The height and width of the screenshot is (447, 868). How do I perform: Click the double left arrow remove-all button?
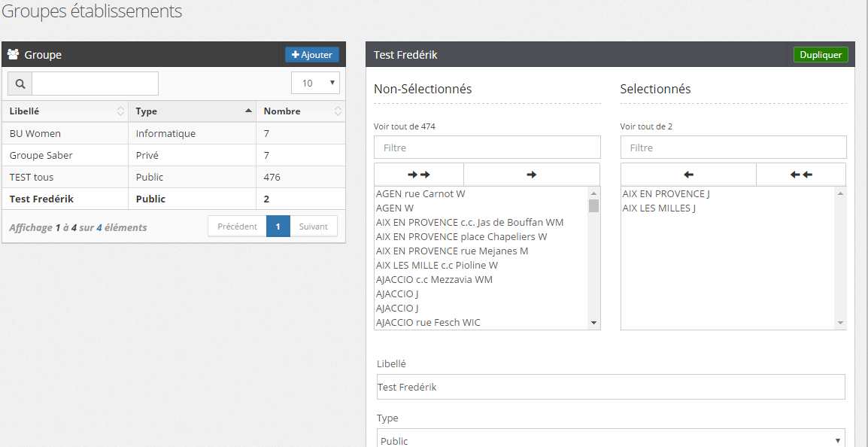pyautogui.click(x=801, y=175)
